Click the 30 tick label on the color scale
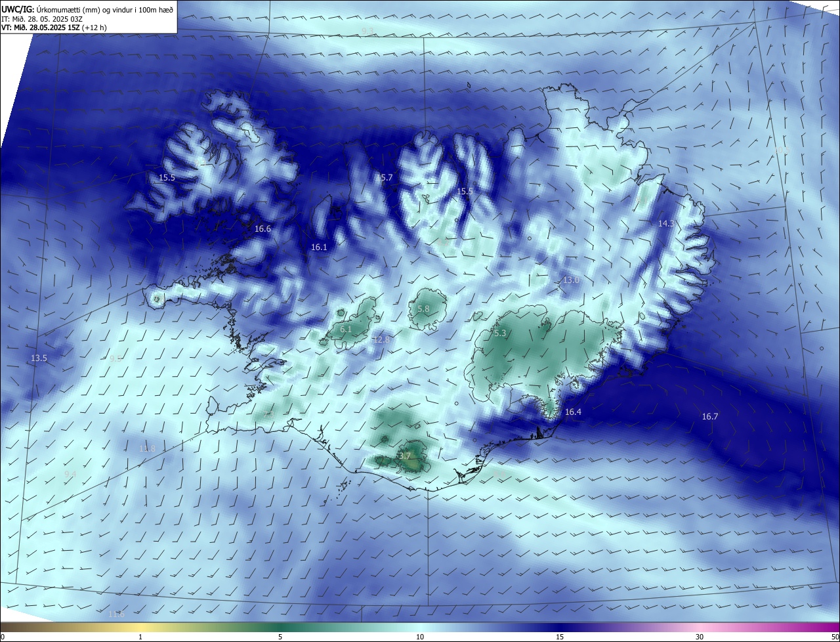 pos(700,637)
